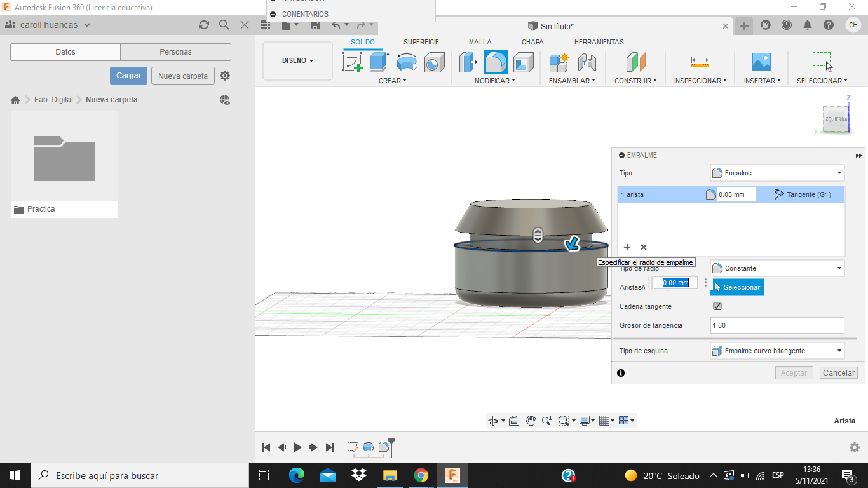This screenshot has height=488, width=868.
Task: Expand the COMENTARIOS panel
Action: tap(273, 14)
